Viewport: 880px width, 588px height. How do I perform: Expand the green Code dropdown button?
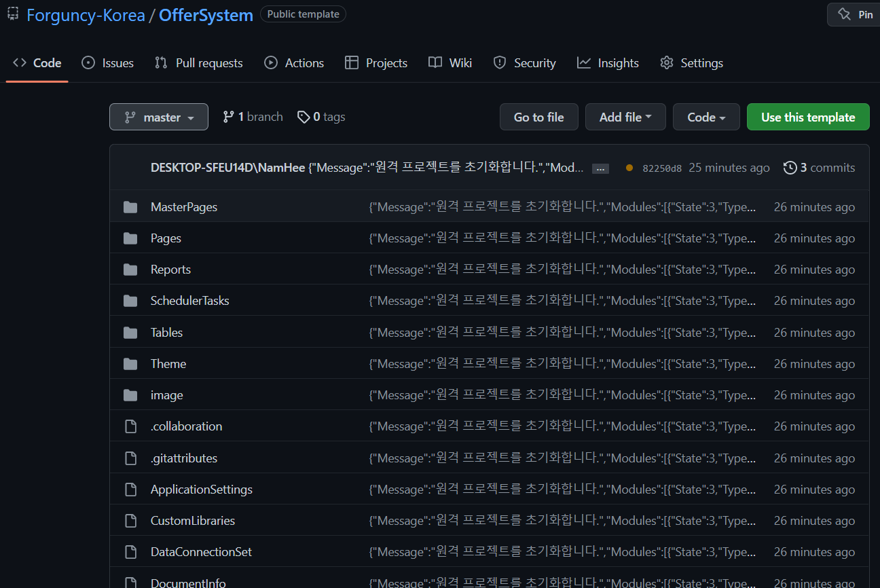[706, 117]
